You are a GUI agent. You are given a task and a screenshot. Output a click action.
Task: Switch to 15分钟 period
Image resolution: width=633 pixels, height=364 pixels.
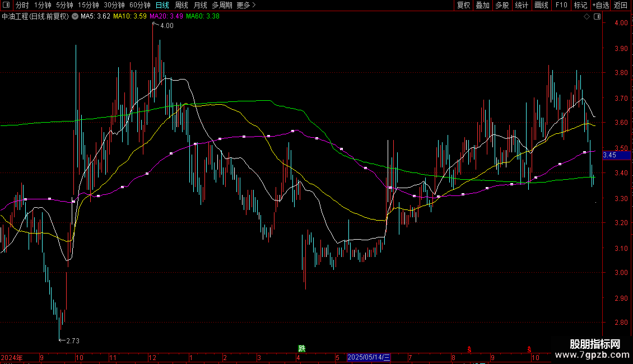pos(89,5)
